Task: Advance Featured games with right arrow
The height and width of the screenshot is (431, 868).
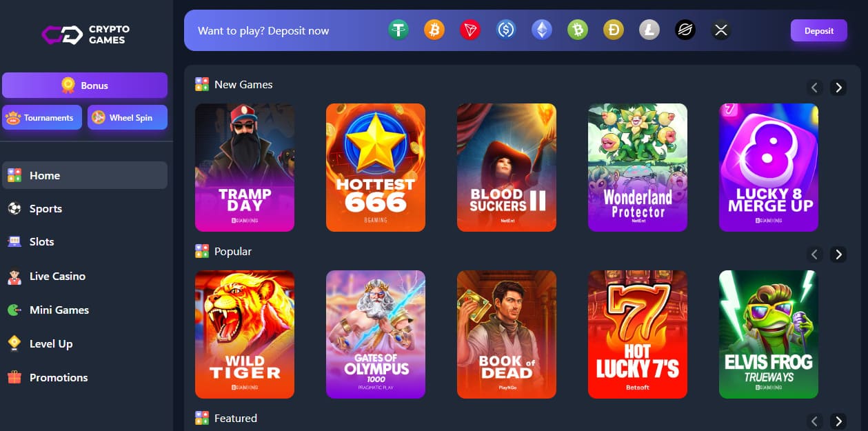Action: click(838, 421)
